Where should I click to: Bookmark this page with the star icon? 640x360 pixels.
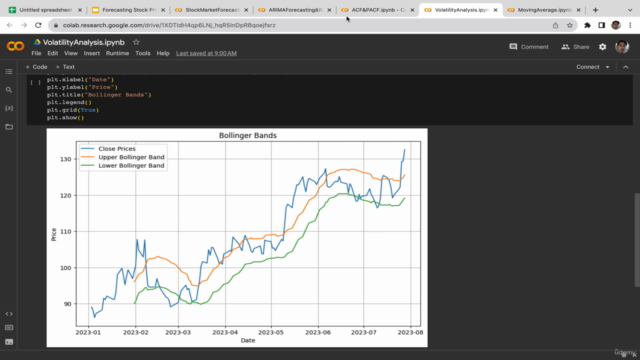pyautogui.click(x=570, y=25)
